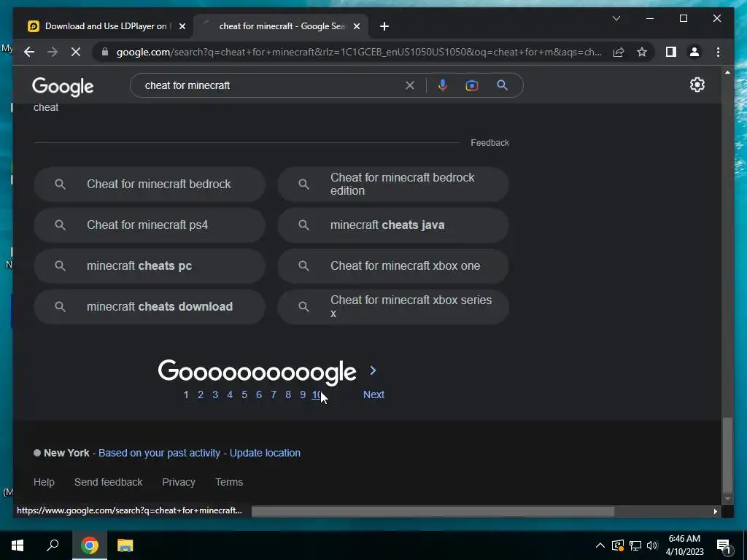Open the taskbar clock and date
Screen dimensions: 747x560
pos(684,545)
